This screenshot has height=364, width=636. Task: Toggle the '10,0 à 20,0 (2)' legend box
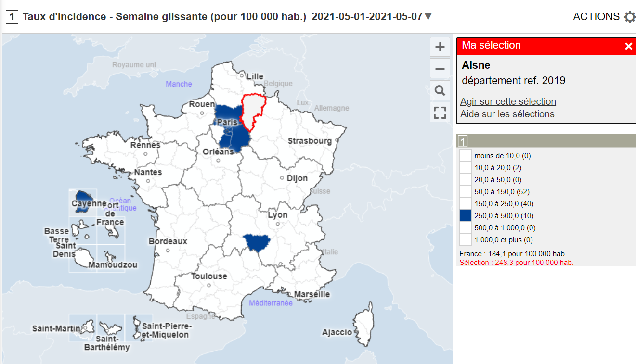(x=466, y=167)
